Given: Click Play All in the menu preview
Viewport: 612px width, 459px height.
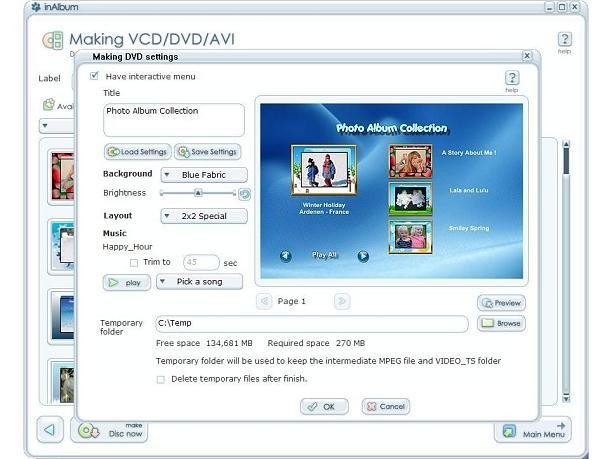Looking at the screenshot, I should [324, 255].
